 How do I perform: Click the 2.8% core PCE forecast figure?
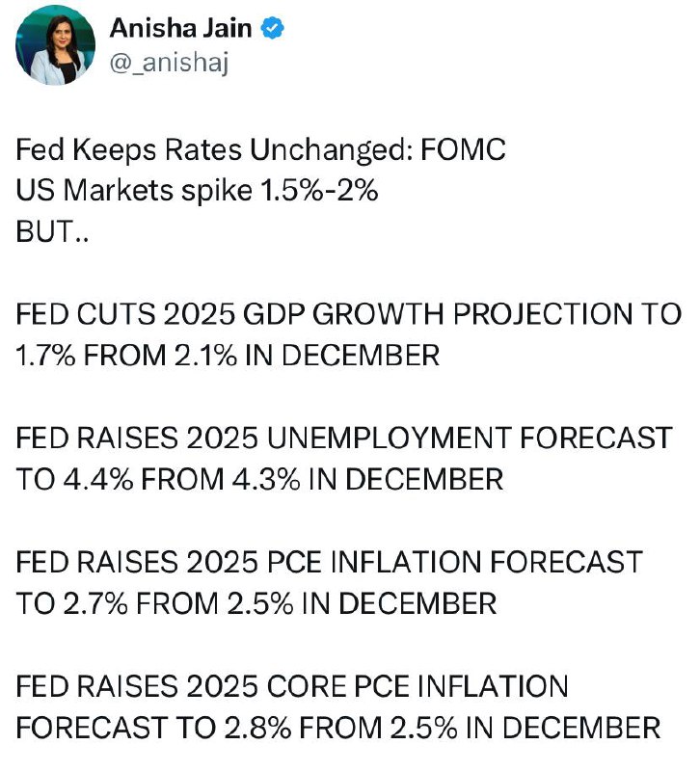(257, 728)
